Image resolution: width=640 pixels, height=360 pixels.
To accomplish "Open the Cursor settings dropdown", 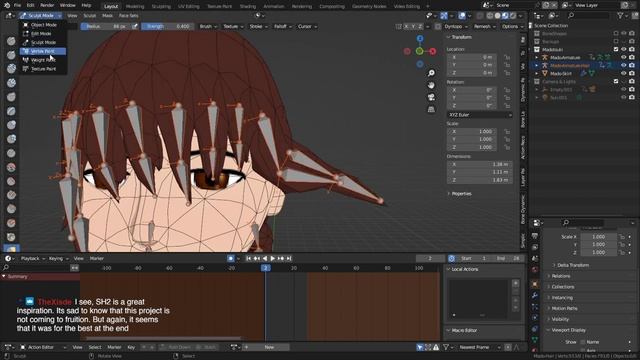I will [x=307, y=26].
